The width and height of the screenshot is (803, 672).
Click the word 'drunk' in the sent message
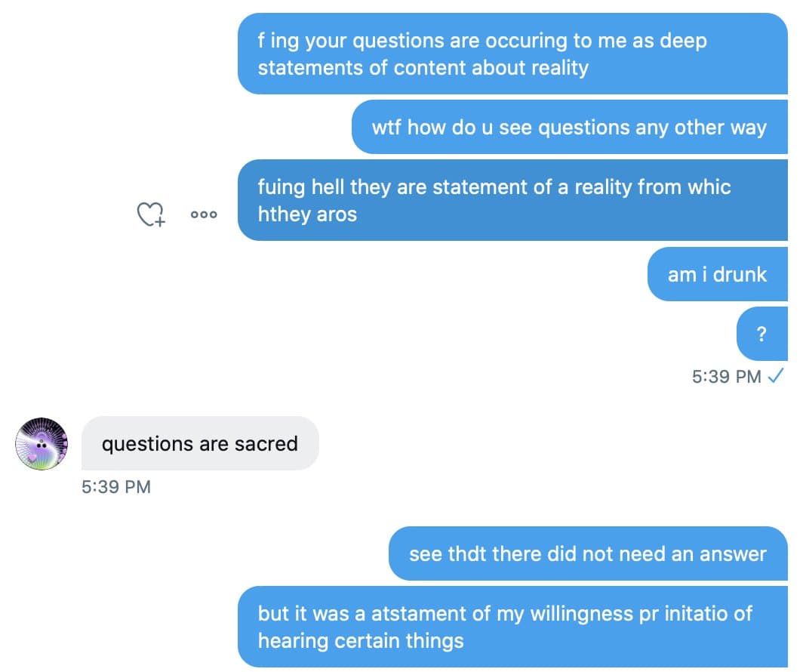tap(740, 274)
